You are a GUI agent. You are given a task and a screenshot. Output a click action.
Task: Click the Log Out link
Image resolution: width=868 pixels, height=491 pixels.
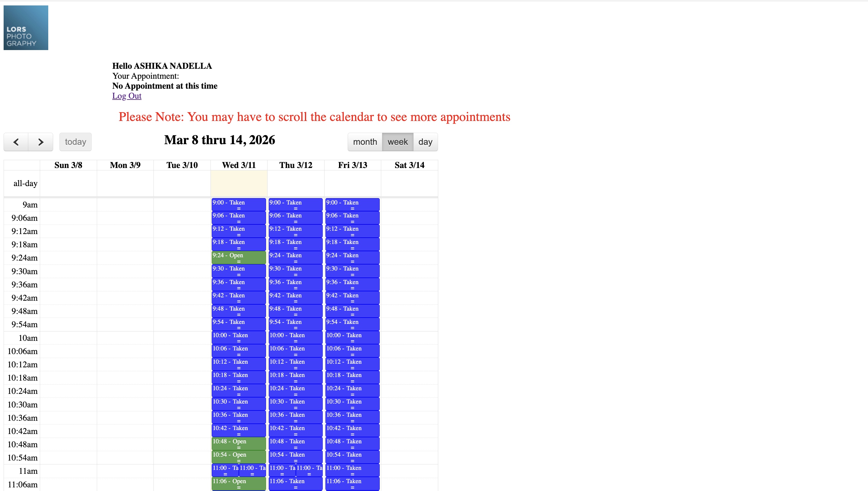tap(126, 96)
